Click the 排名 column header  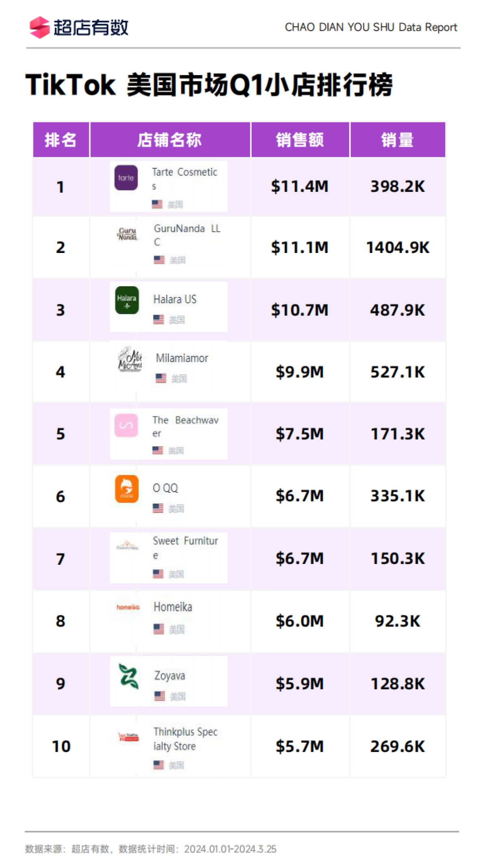(60, 140)
